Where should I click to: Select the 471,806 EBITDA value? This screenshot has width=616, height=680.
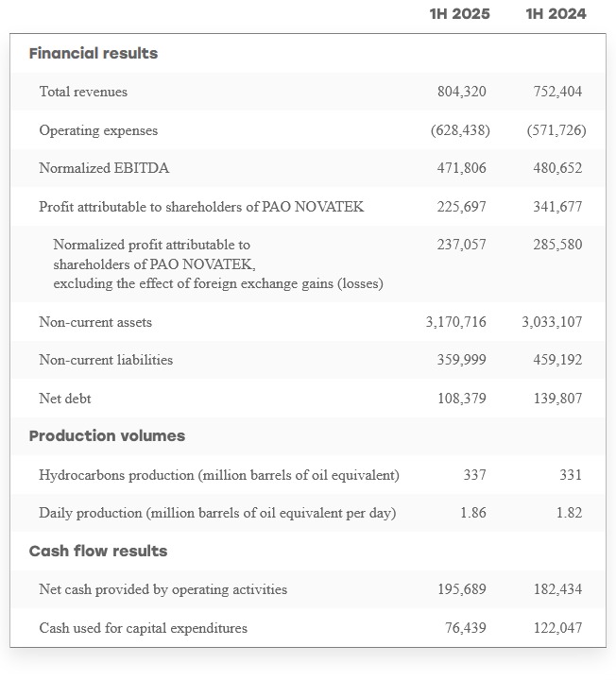(x=462, y=168)
